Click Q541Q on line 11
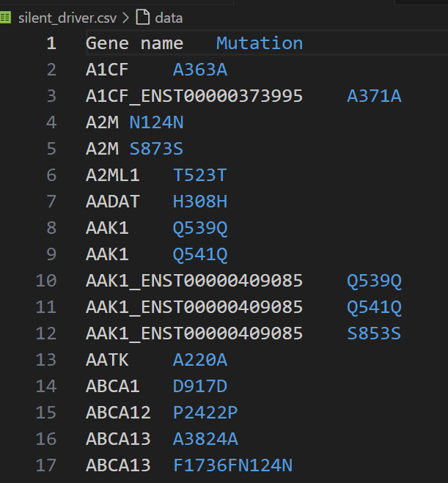The height and width of the screenshot is (483, 448). click(374, 308)
